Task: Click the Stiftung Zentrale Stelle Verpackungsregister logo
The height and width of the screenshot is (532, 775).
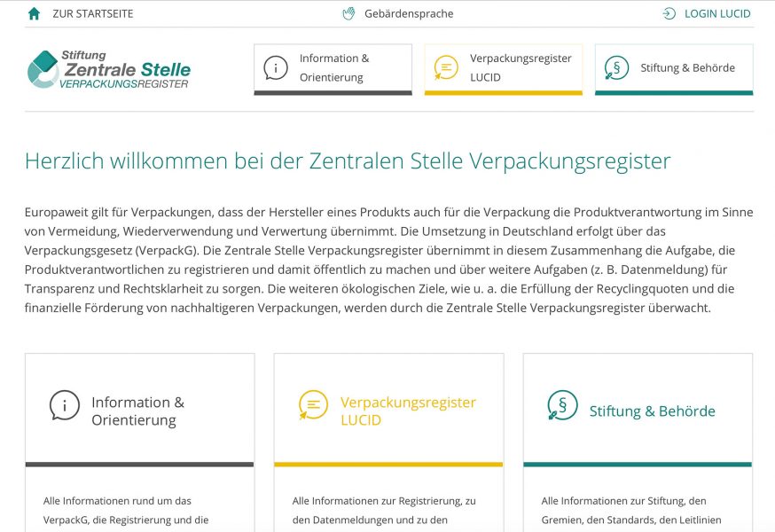Action: 109,69
